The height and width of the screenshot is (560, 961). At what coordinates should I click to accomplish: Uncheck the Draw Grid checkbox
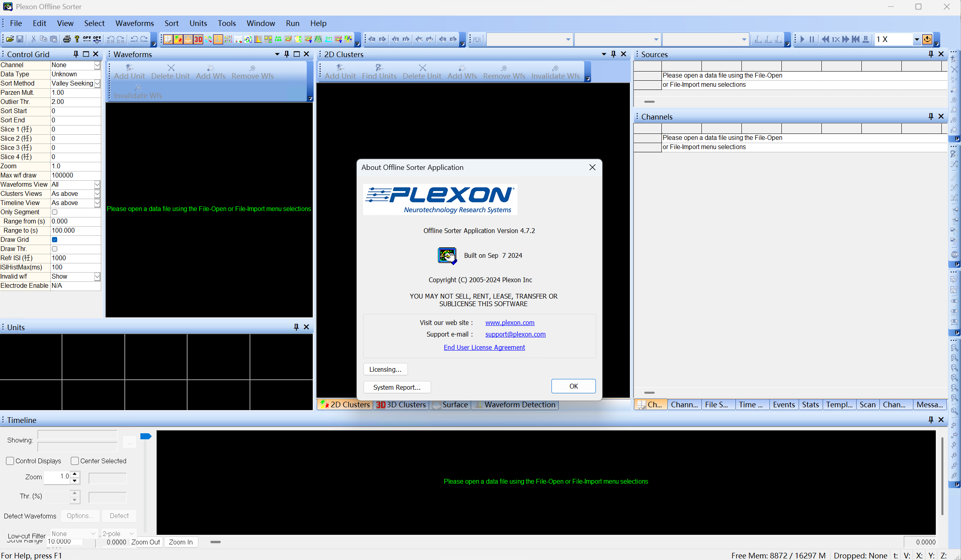[x=55, y=239]
